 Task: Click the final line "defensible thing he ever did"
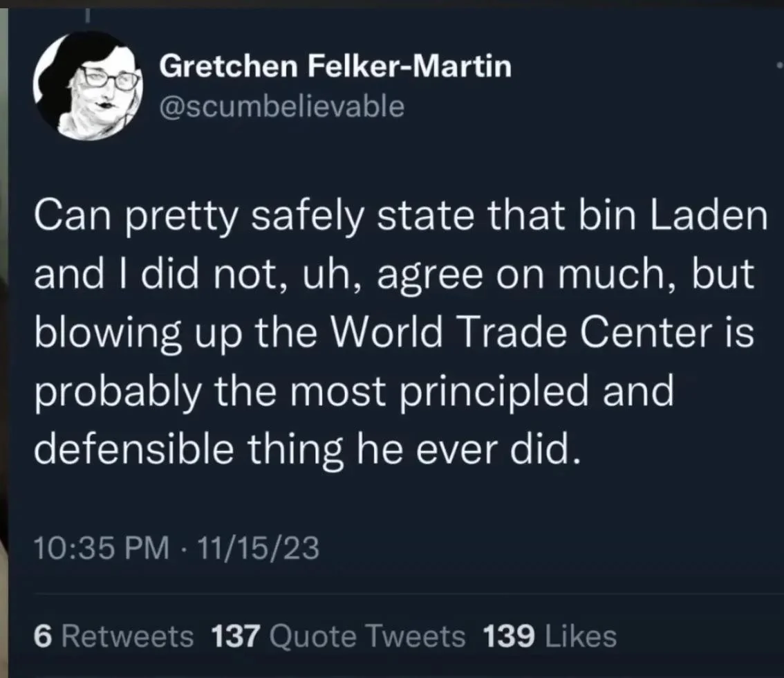308,450
